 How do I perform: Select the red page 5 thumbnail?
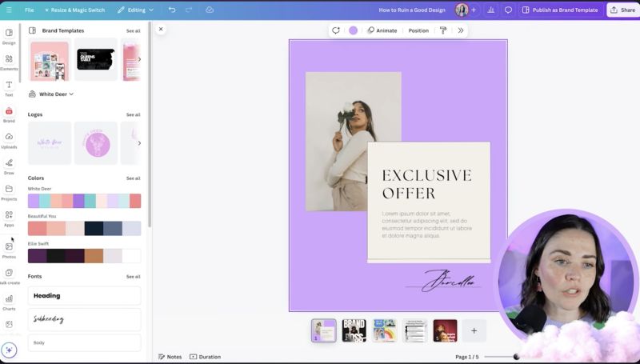[x=445, y=330]
